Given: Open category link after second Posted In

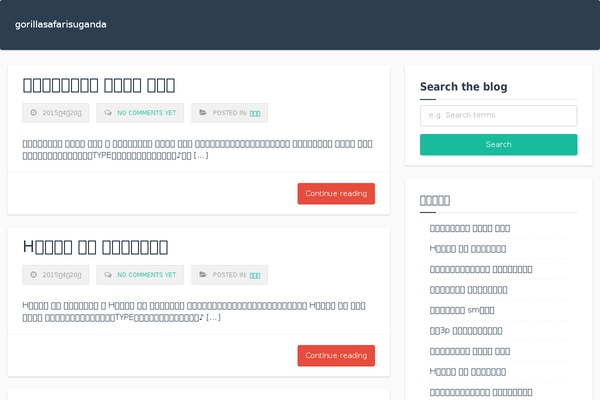Looking at the screenshot, I should tap(255, 275).
